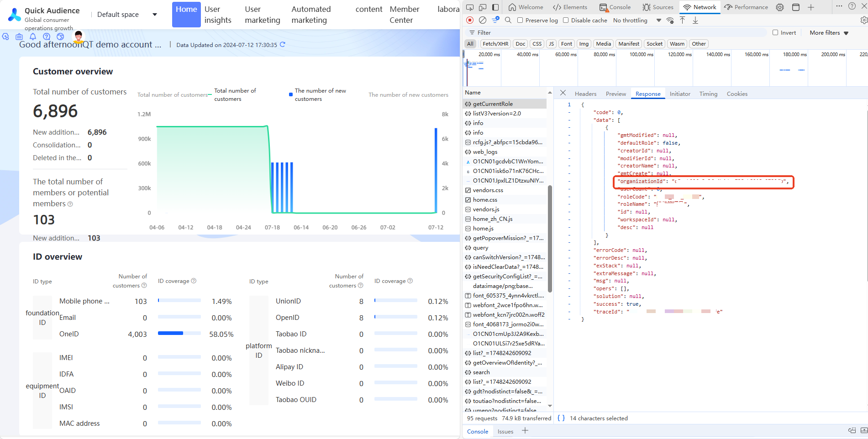
Task: Fold the data array line in response
Action: [569, 120]
